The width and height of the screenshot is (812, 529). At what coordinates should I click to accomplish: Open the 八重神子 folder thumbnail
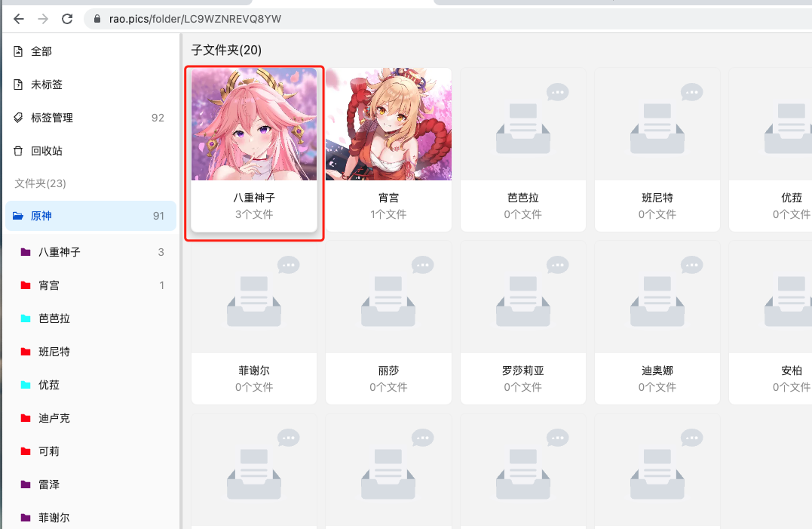point(254,123)
